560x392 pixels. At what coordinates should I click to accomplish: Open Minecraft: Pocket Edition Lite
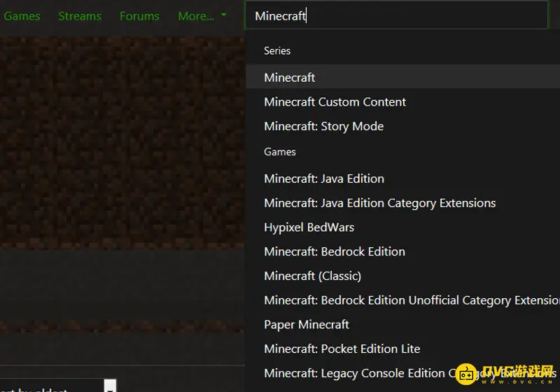click(x=342, y=349)
